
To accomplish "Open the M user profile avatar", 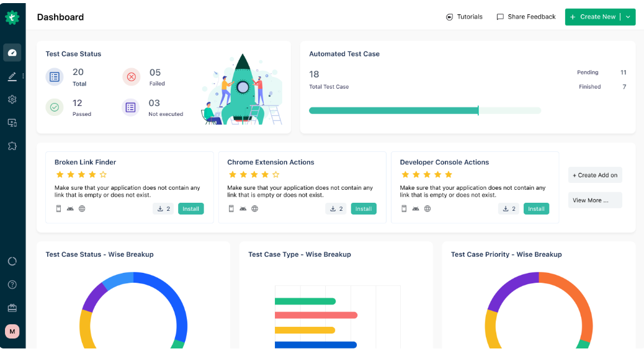I will pyautogui.click(x=12, y=331).
